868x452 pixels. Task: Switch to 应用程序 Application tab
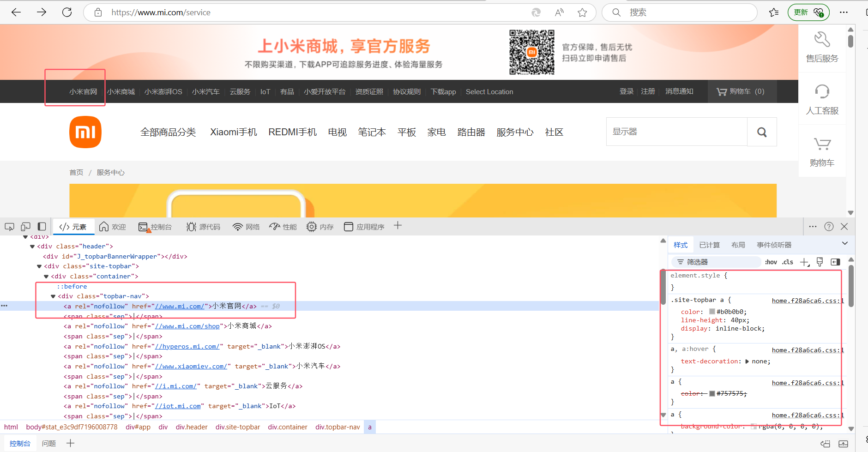(x=364, y=227)
